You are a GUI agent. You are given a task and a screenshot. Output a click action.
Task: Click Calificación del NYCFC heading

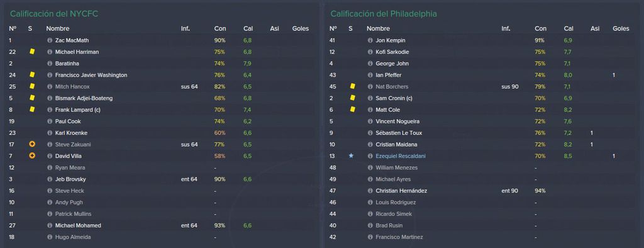tap(54, 14)
